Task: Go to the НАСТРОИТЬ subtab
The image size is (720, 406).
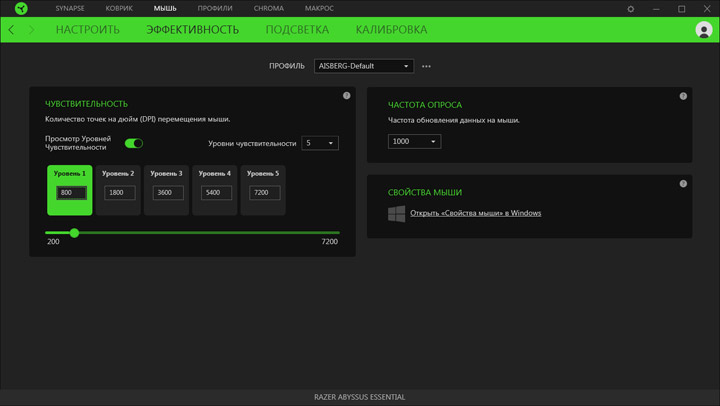Action: point(88,30)
